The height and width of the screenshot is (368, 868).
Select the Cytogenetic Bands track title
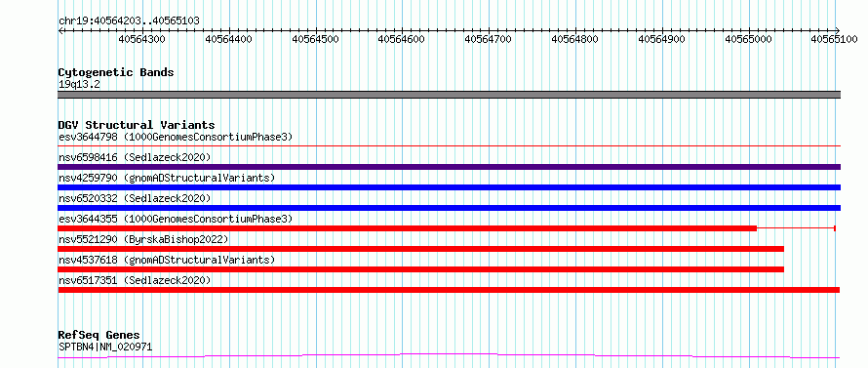tap(116, 72)
